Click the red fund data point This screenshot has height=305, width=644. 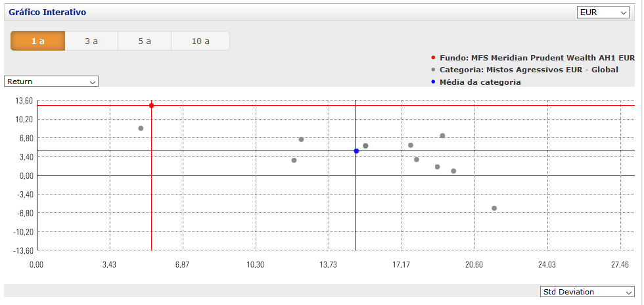[x=152, y=106]
